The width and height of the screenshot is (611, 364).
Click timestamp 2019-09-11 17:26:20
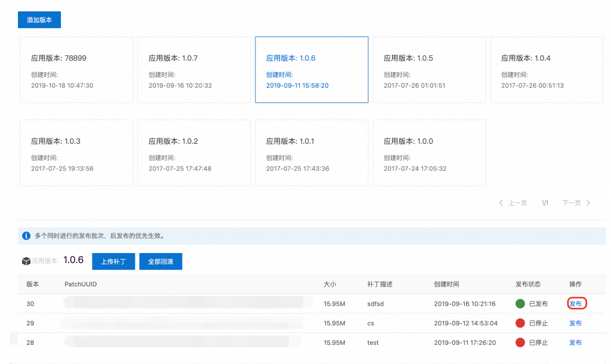coord(465,343)
